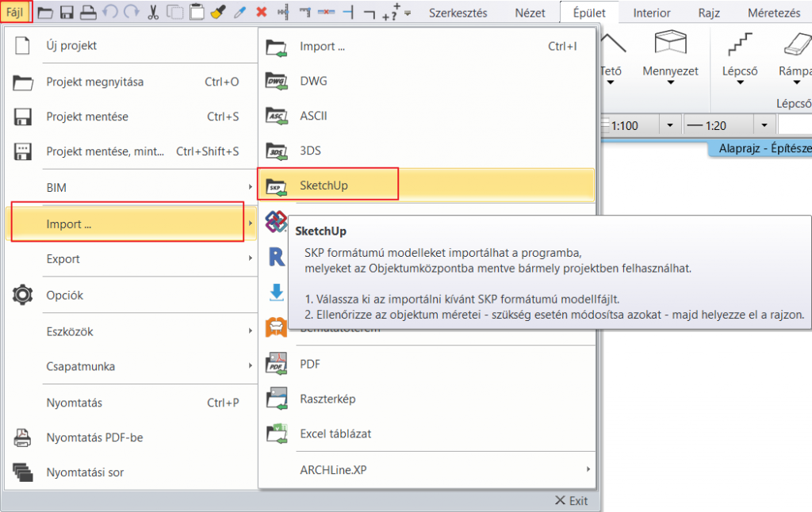
Task: Click the plus and question mark icon
Action: tap(391, 13)
